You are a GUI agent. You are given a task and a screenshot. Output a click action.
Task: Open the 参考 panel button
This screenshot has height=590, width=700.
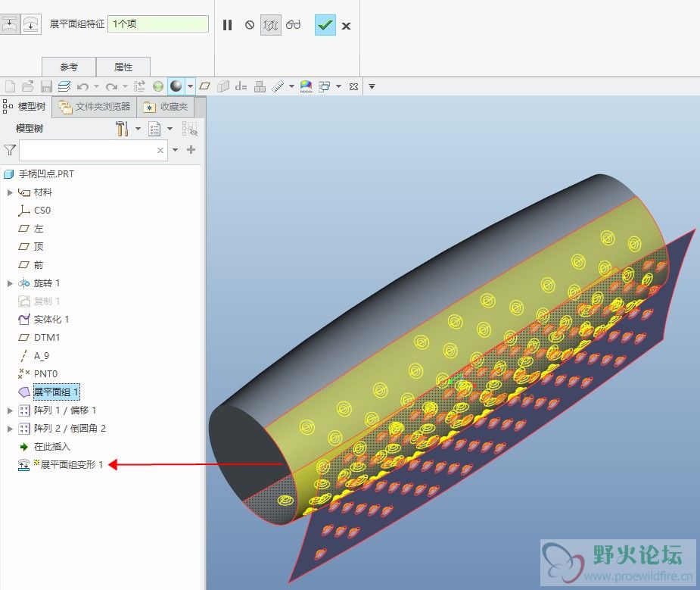pyautogui.click(x=69, y=67)
